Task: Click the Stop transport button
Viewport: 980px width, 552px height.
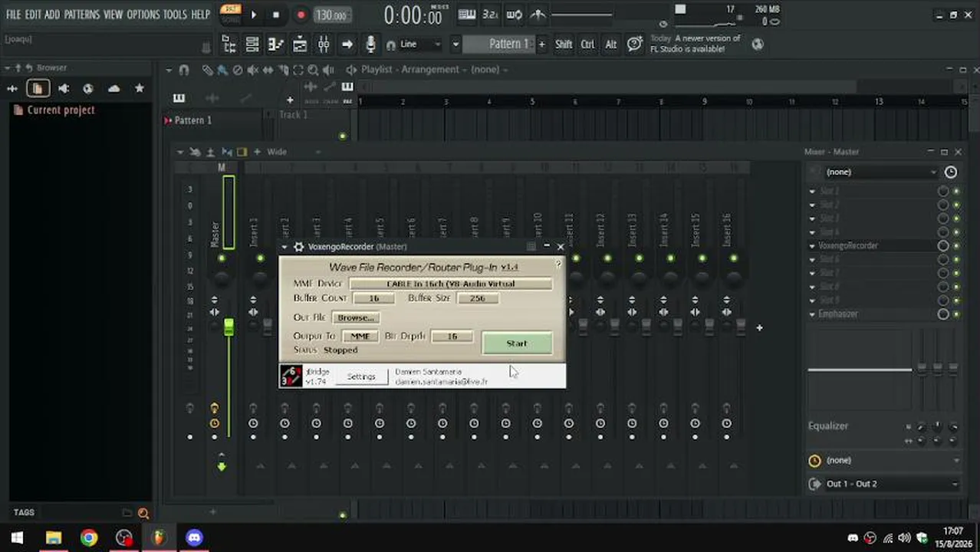Action: click(276, 15)
